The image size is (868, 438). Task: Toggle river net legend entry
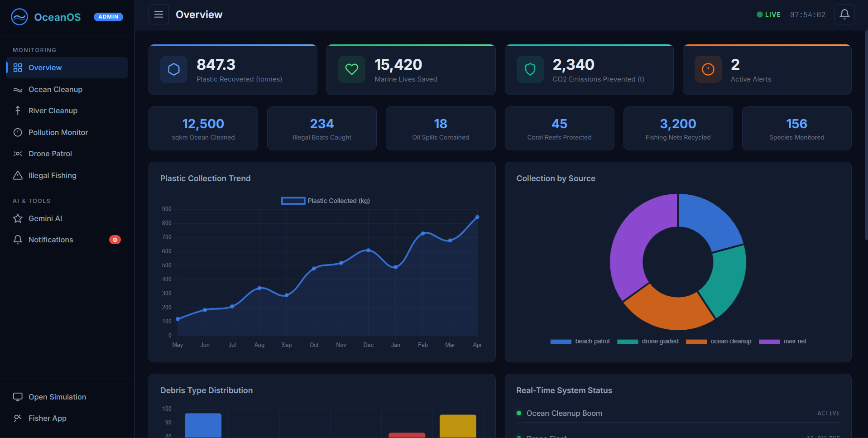(782, 341)
